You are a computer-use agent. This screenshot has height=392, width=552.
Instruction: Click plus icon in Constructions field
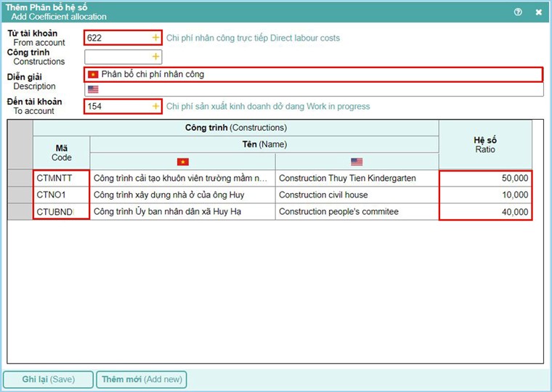point(155,57)
